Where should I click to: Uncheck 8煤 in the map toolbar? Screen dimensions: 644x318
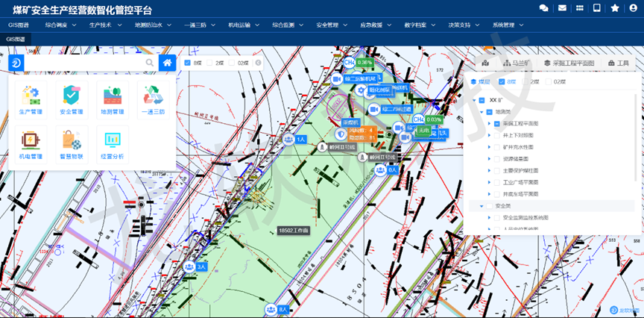click(x=188, y=63)
